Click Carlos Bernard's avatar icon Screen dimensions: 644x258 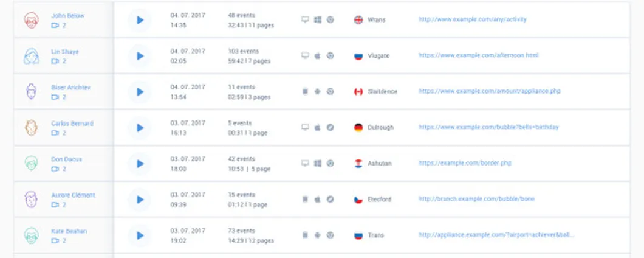tap(31, 128)
